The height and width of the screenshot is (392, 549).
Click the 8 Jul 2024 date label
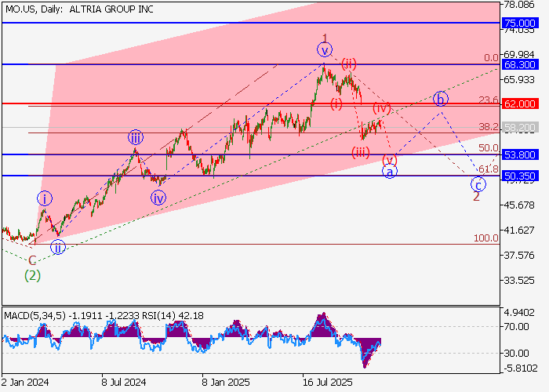124,383
